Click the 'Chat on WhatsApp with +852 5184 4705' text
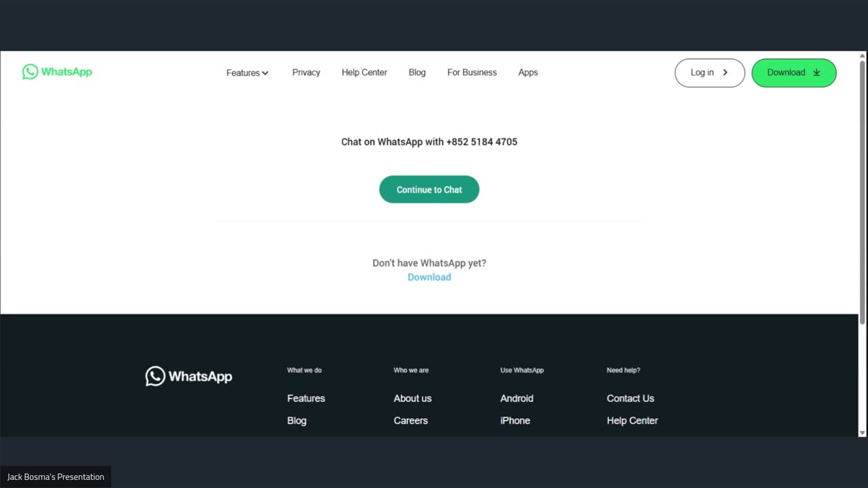868x488 pixels. (429, 142)
